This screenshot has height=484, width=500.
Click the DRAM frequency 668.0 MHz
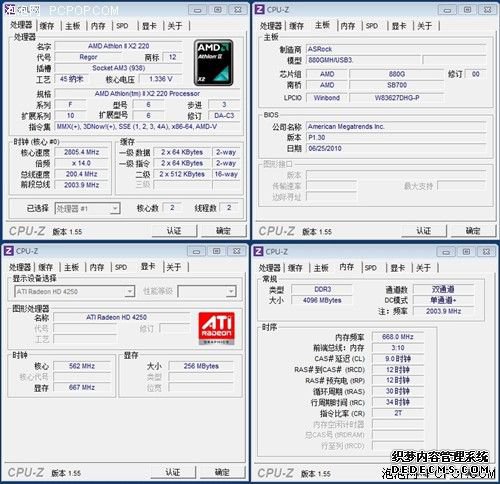click(398, 337)
